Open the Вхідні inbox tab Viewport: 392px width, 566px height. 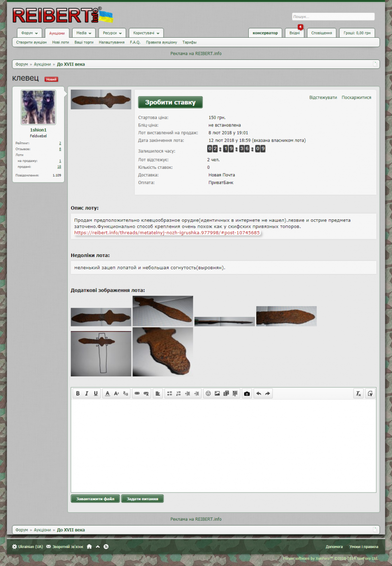pyautogui.click(x=294, y=33)
